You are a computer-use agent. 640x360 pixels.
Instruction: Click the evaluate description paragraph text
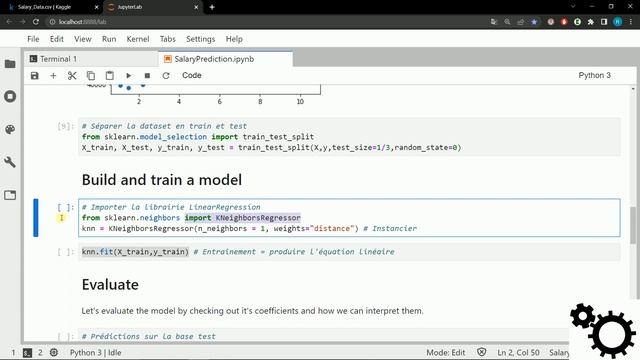coord(252,311)
